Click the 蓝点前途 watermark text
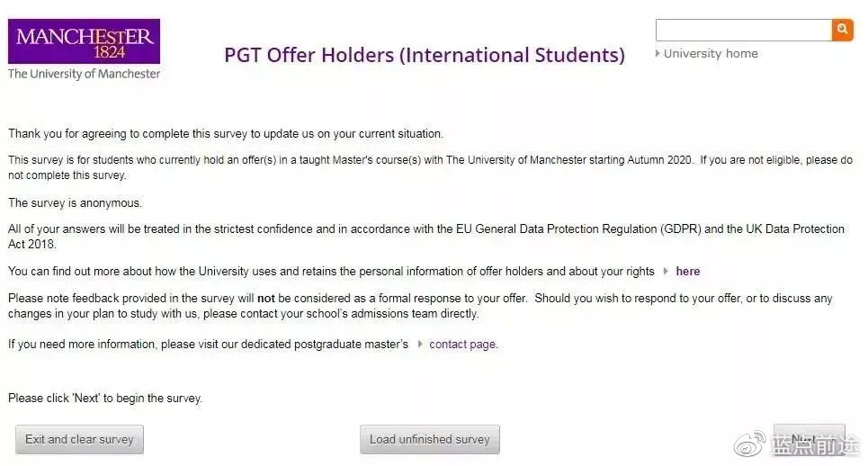This screenshot has width=868, height=466. (814, 445)
